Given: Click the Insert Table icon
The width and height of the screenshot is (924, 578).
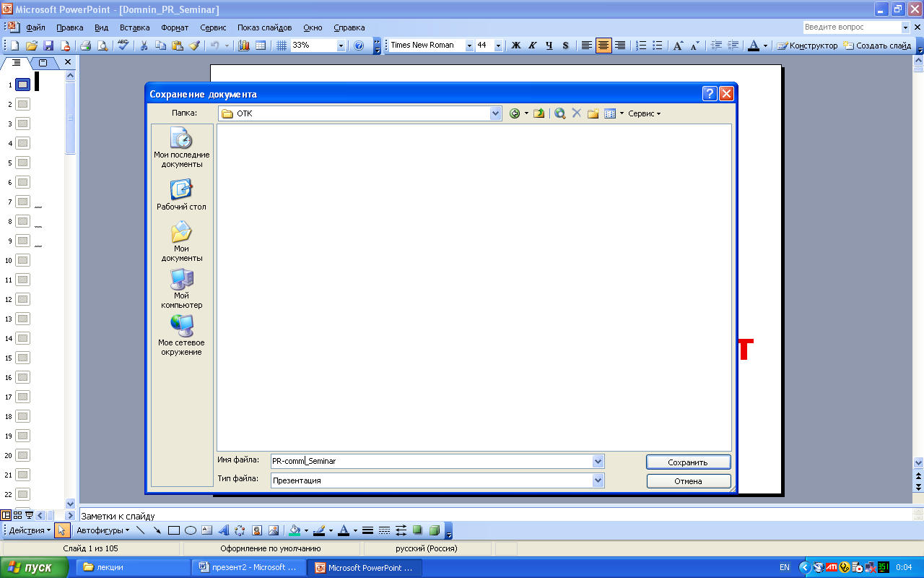Looking at the screenshot, I should (x=261, y=46).
